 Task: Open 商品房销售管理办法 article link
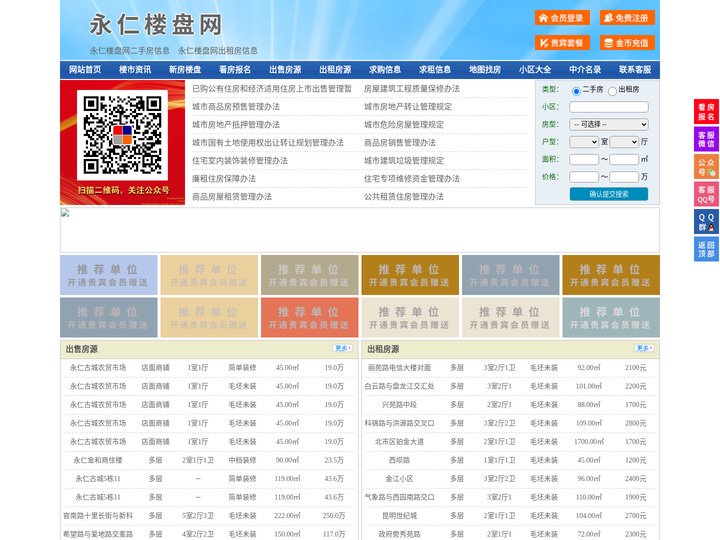coord(400,142)
